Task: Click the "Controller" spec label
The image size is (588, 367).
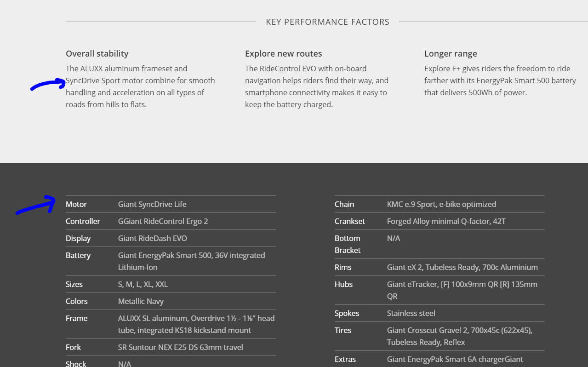Action: click(83, 221)
